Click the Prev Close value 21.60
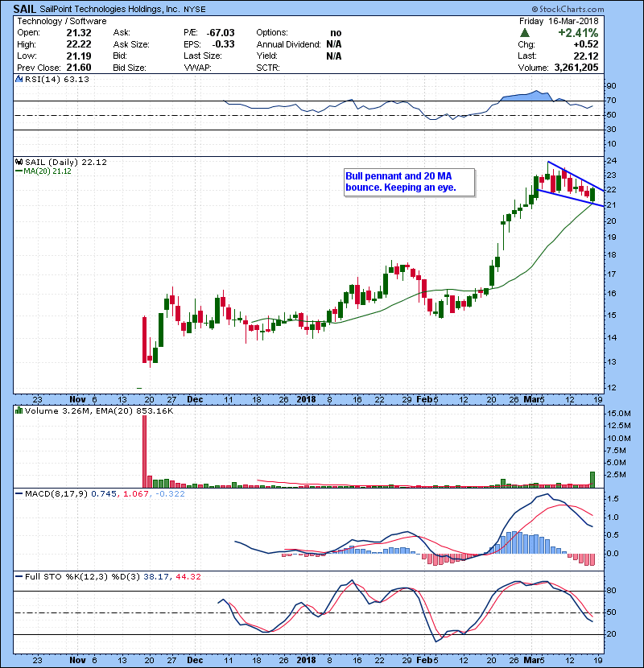 (79, 68)
